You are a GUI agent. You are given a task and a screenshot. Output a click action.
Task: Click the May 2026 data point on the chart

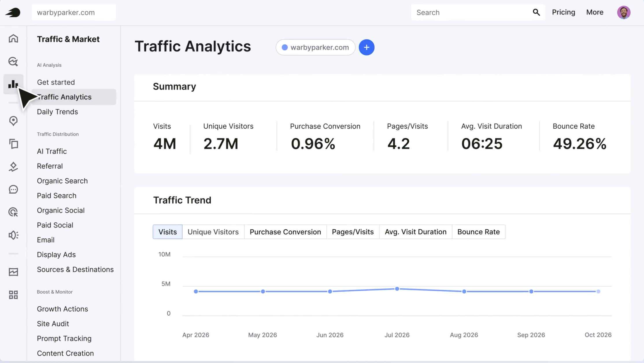263,291
